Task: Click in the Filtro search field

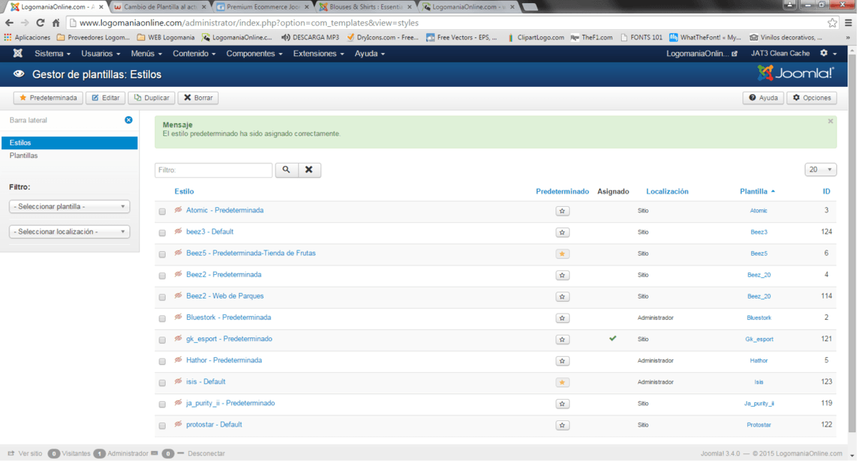Action: [x=213, y=170]
